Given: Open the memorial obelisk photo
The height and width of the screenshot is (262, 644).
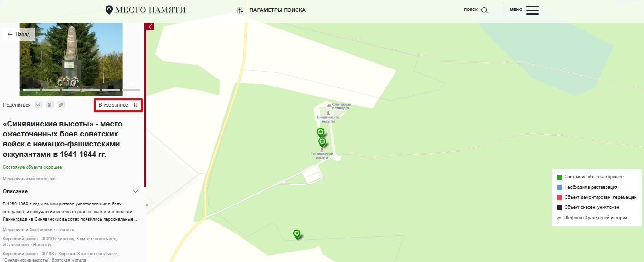Looking at the screenshot, I should tap(71, 55).
